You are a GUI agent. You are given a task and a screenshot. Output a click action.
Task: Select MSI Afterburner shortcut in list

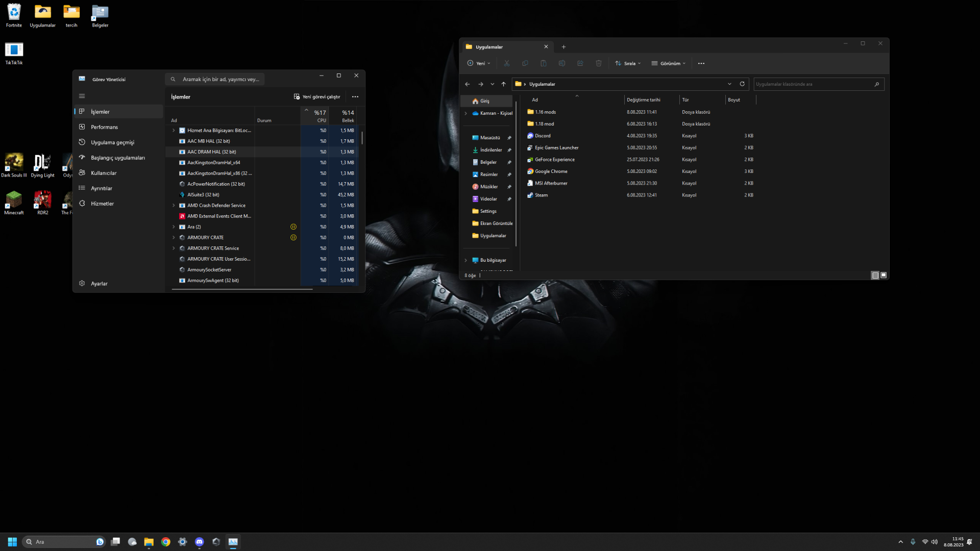551,183
